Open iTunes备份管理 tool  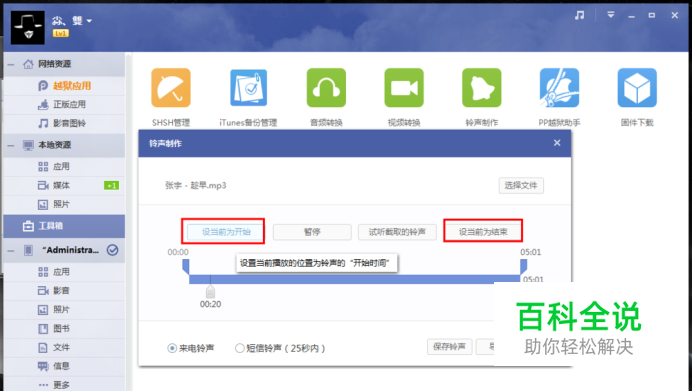pyautogui.click(x=248, y=88)
